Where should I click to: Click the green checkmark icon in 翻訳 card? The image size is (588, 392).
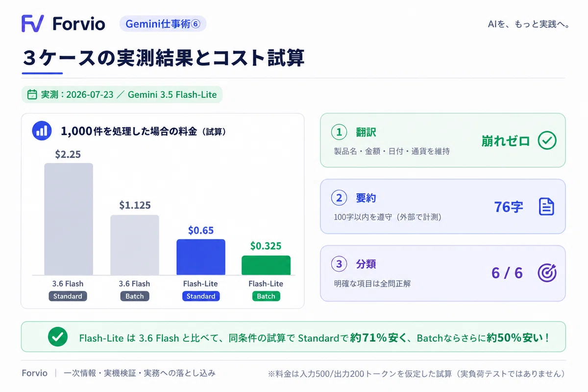(547, 141)
